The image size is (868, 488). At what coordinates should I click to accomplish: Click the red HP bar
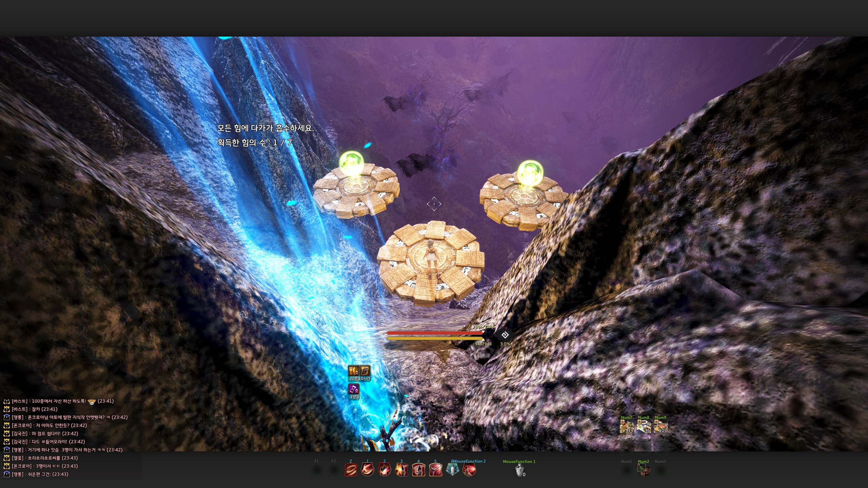click(x=435, y=333)
